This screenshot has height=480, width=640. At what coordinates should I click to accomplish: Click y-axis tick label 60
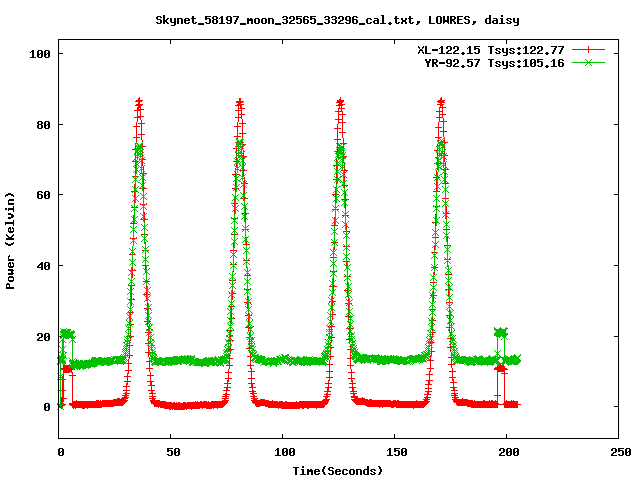pos(43,195)
